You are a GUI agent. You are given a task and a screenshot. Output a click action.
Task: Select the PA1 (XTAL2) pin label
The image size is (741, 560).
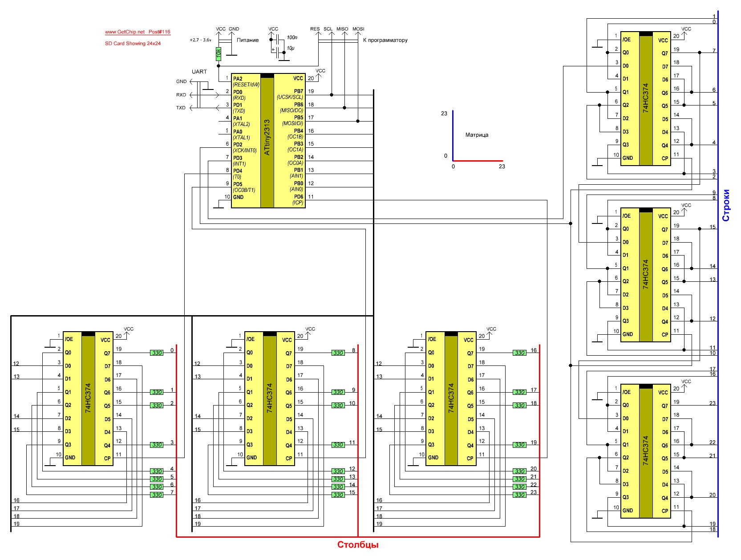(x=242, y=122)
